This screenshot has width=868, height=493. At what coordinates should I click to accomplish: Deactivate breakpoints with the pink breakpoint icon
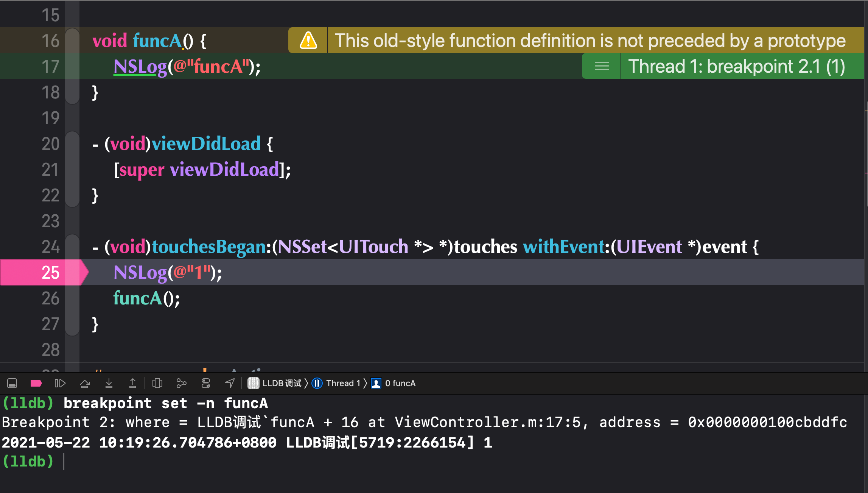click(x=36, y=383)
